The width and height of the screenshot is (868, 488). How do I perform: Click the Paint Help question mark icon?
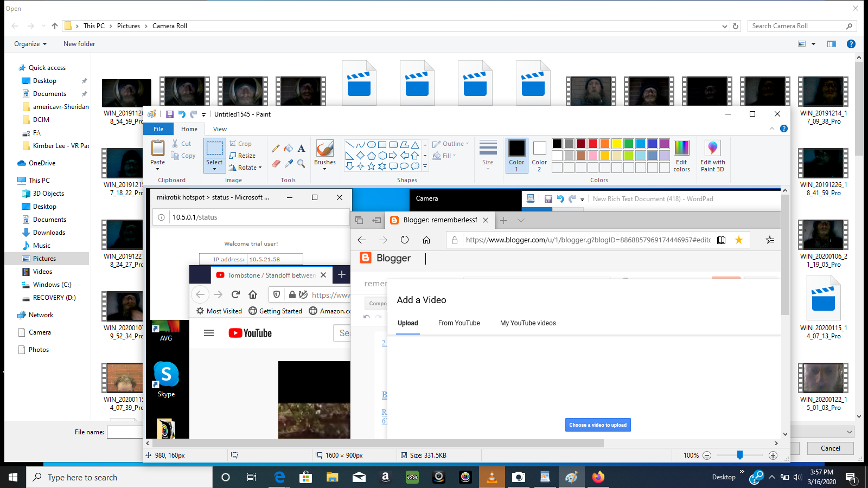coord(783,129)
